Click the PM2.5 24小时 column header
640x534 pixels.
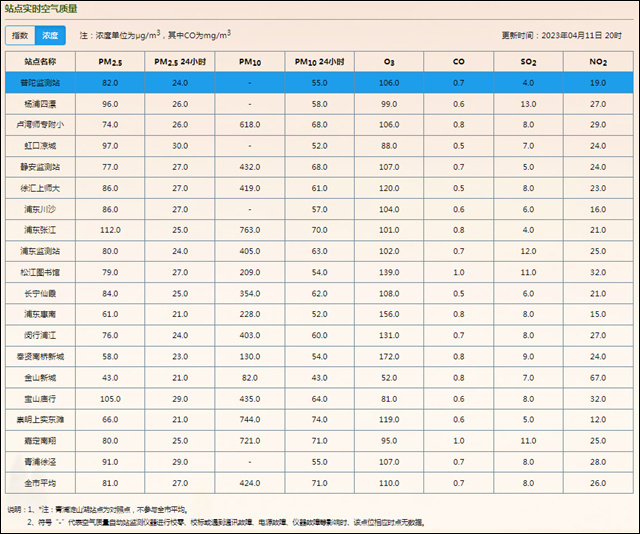pos(180,62)
